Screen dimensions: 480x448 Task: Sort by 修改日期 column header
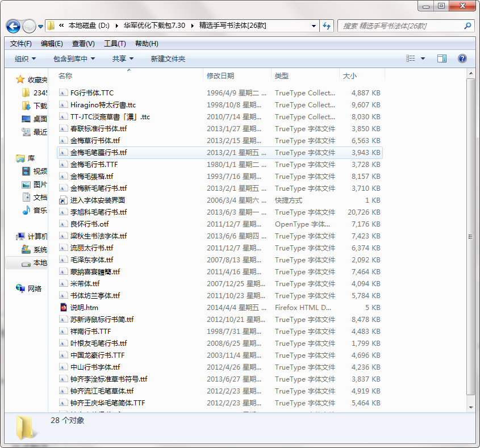click(220, 76)
